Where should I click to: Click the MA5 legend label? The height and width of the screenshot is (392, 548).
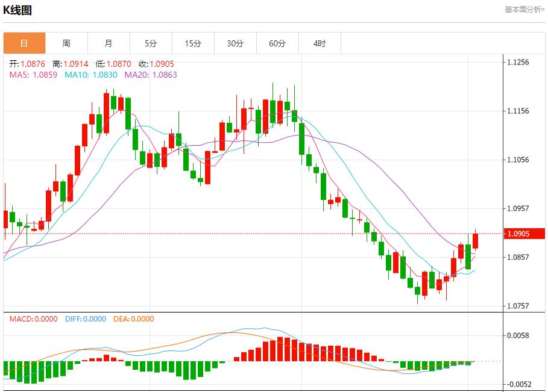pos(34,75)
